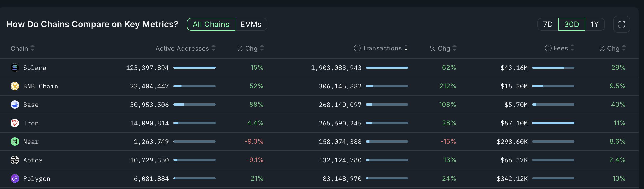Switch filter to EVMs
Viewport: 644px width, 189px height.
click(251, 24)
